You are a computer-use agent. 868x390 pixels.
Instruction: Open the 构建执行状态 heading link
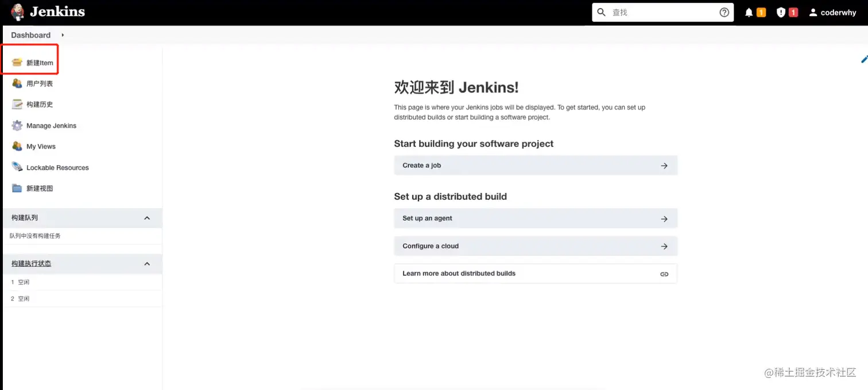coord(31,263)
